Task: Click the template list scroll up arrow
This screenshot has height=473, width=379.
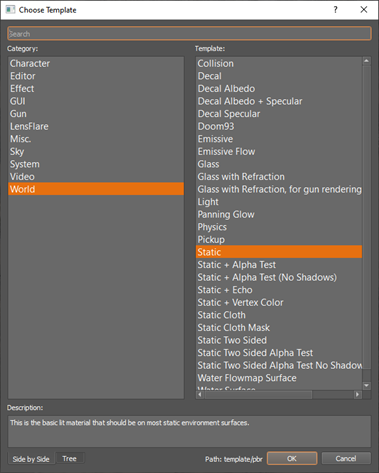Action: [366, 61]
